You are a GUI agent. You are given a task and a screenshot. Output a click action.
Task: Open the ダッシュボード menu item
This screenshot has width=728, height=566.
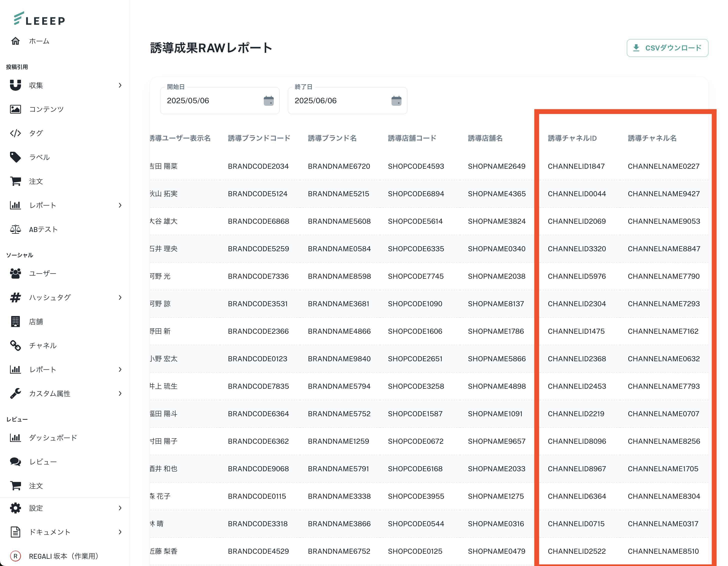coord(53,438)
